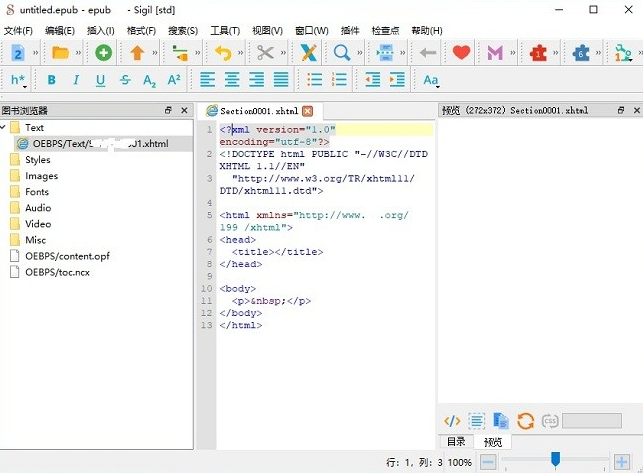Click the orange reload preview icon
The height and width of the screenshot is (473, 643).
click(x=525, y=420)
